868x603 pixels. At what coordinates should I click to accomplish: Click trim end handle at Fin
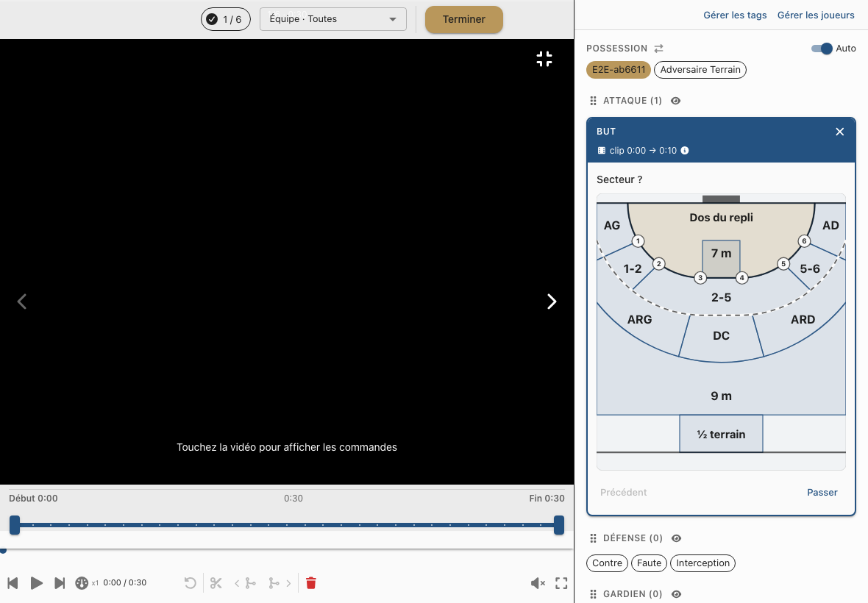(559, 525)
